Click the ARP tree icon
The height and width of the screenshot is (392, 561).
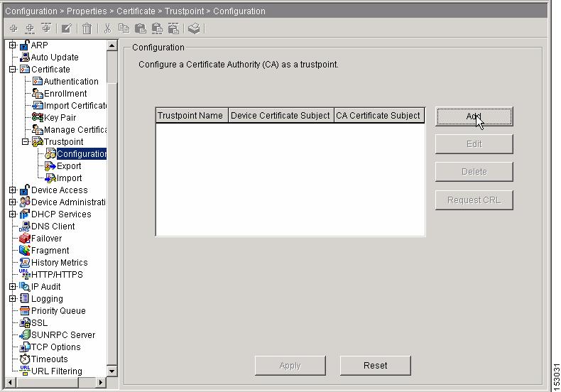pos(24,45)
